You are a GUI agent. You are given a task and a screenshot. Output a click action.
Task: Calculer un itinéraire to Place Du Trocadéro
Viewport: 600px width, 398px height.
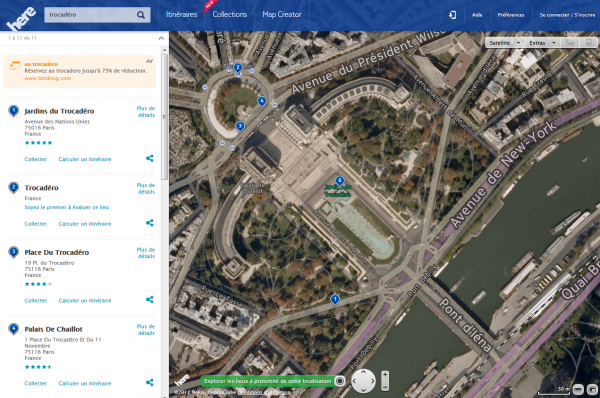click(x=85, y=301)
